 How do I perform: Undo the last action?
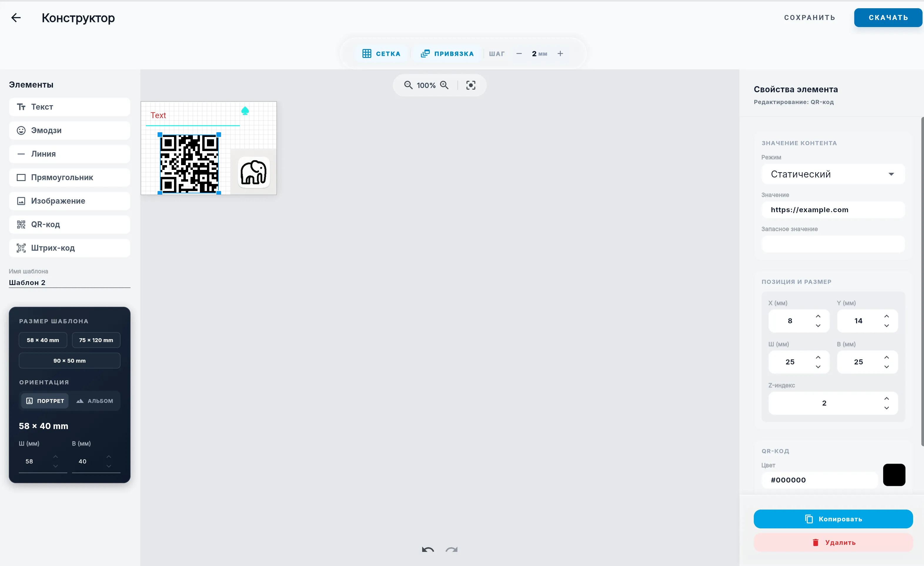pos(428,550)
